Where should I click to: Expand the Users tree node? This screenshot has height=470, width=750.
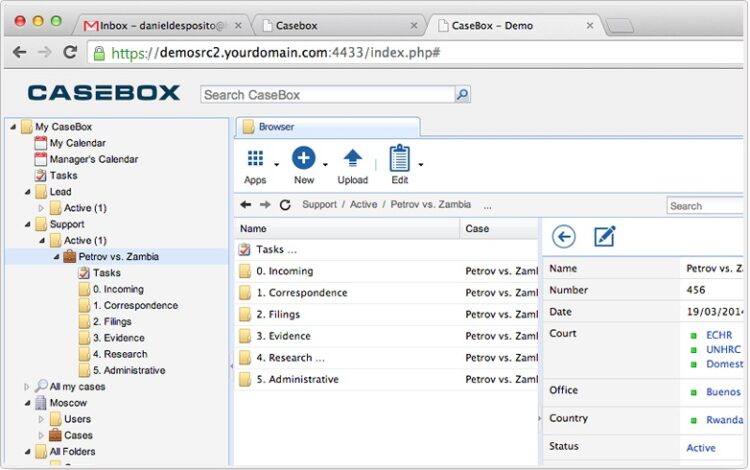coord(41,419)
